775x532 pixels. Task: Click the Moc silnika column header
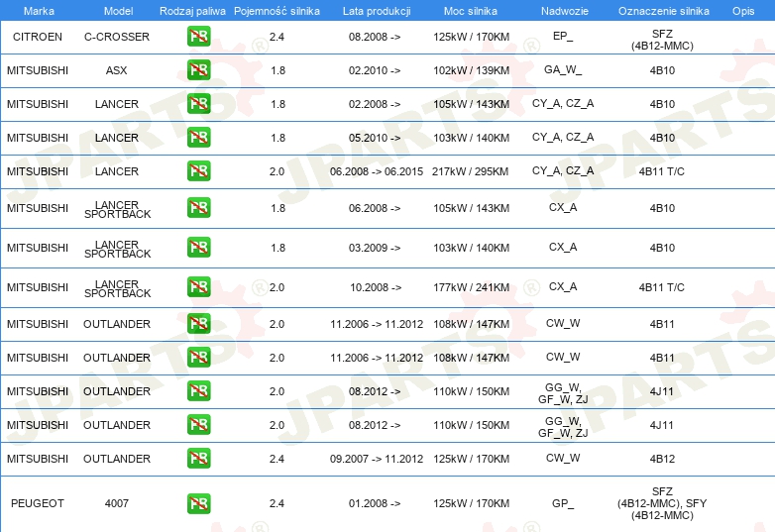coord(471,11)
